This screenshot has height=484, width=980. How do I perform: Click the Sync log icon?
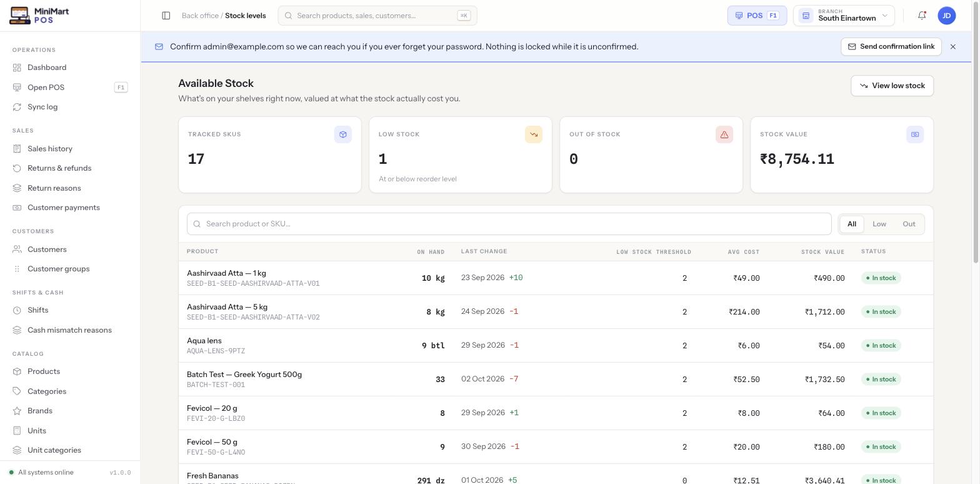point(17,107)
